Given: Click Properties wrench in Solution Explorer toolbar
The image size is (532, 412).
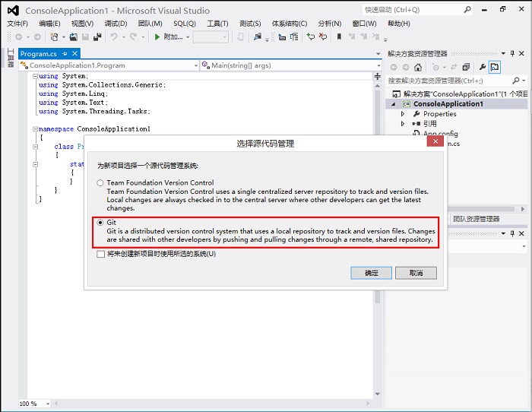Looking at the screenshot, I should pyautogui.click(x=483, y=67).
